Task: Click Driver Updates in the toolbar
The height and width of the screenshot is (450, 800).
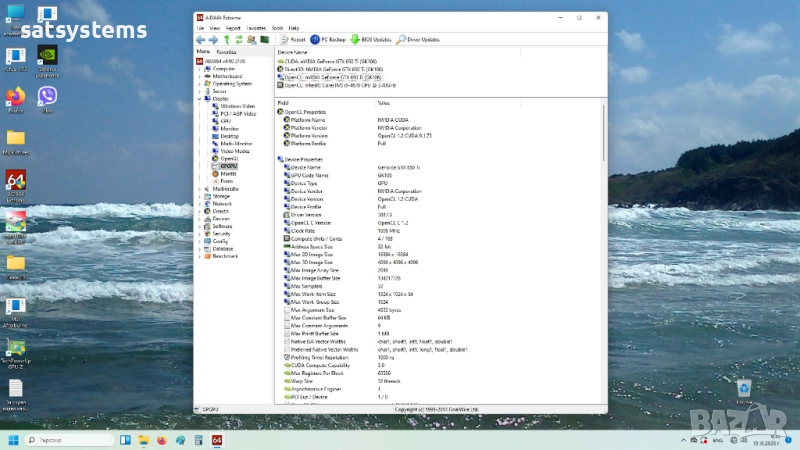Action: tap(418, 39)
